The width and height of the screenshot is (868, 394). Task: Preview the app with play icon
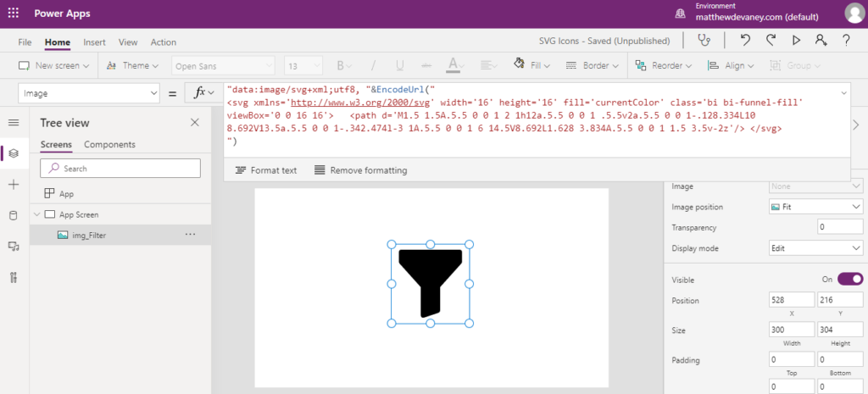point(796,41)
